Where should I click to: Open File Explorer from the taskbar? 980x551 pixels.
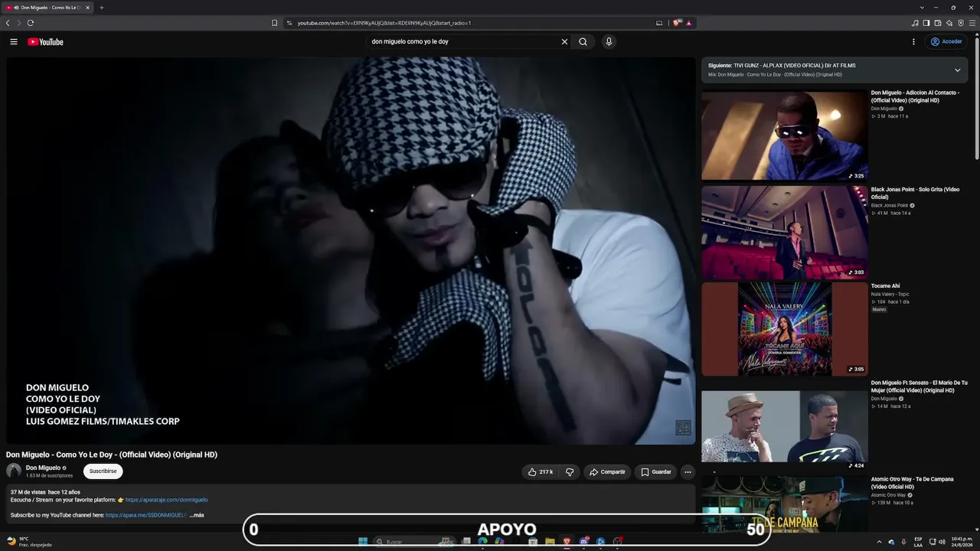coord(550,542)
